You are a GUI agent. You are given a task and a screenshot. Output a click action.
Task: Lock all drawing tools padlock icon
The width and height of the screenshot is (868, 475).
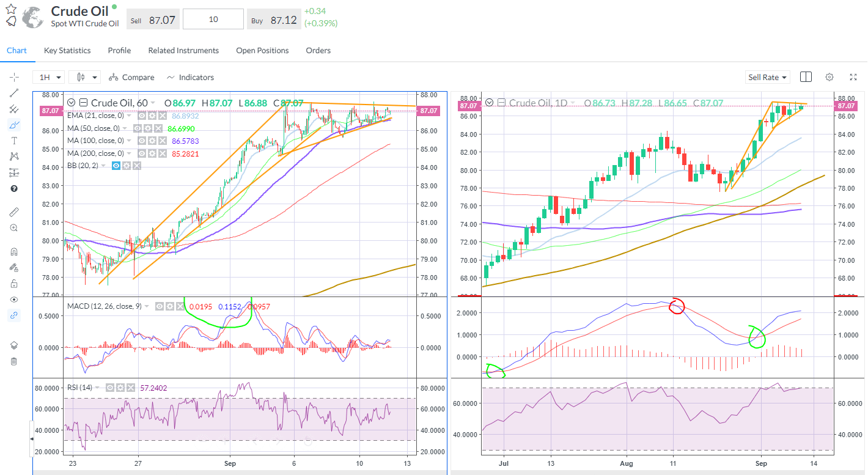[14, 284]
